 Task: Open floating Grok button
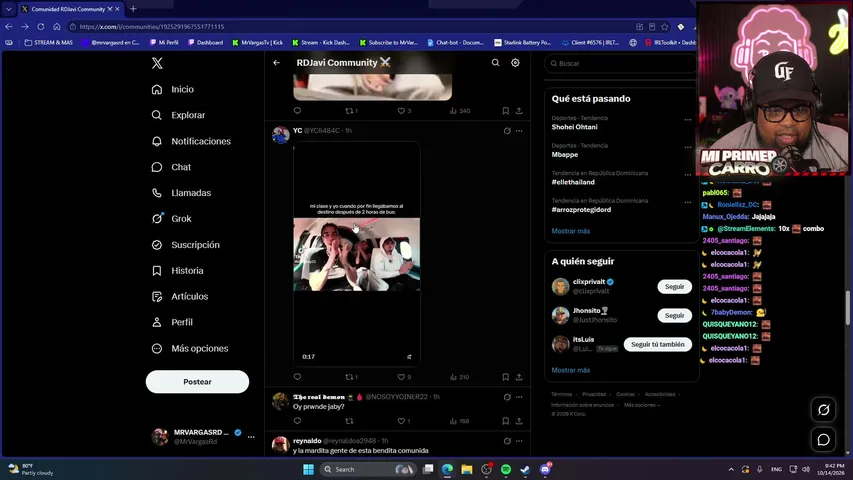pyautogui.click(x=823, y=410)
